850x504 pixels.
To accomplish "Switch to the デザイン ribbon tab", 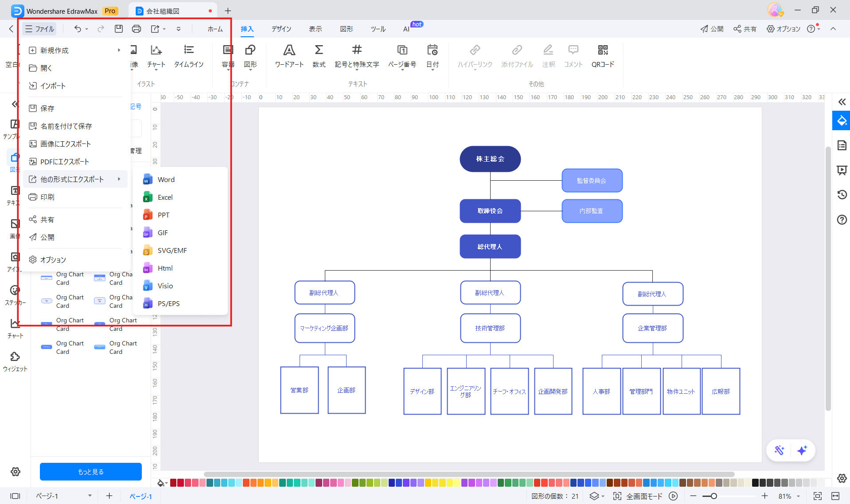I will click(281, 29).
